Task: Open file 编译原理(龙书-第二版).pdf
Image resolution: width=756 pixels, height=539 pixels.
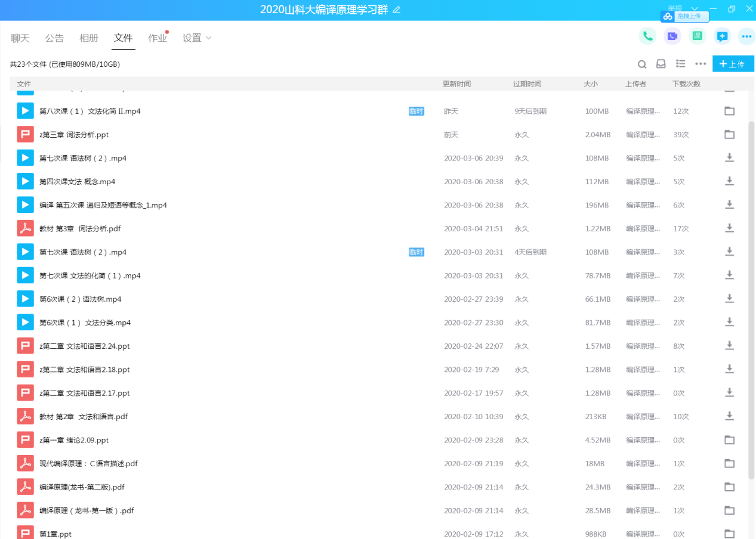Action: (82, 487)
